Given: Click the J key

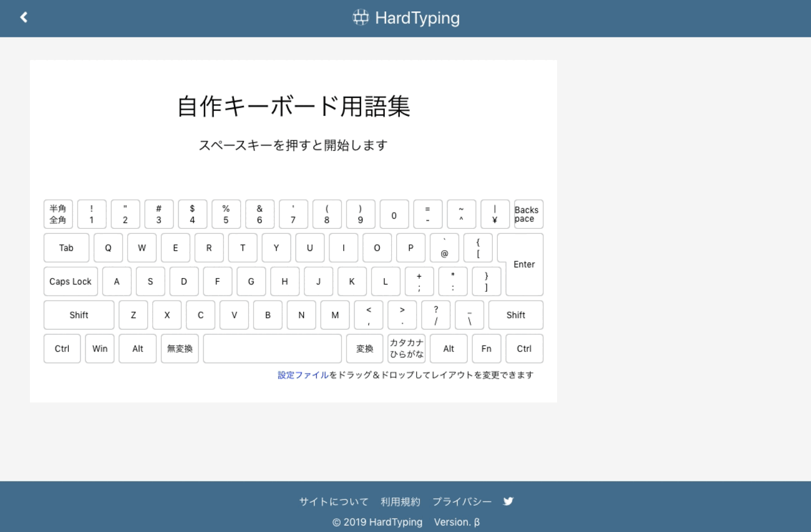Looking at the screenshot, I should (x=319, y=281).
